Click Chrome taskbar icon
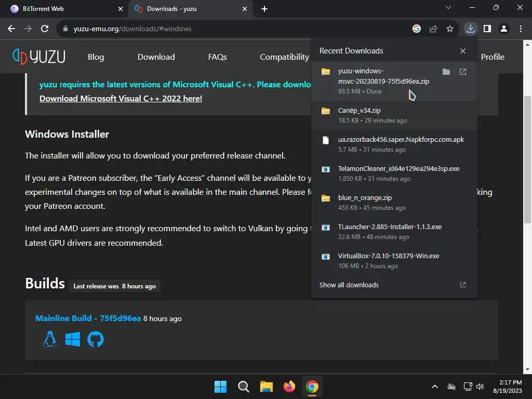The height and width of the screenshot is (399, 532). click(312, 387)
